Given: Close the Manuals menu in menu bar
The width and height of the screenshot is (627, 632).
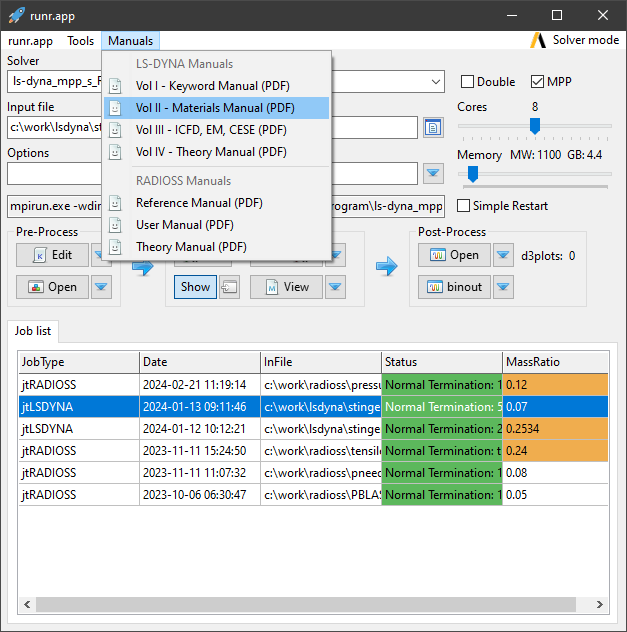Looking at the screenshot, I should point(131,41).
